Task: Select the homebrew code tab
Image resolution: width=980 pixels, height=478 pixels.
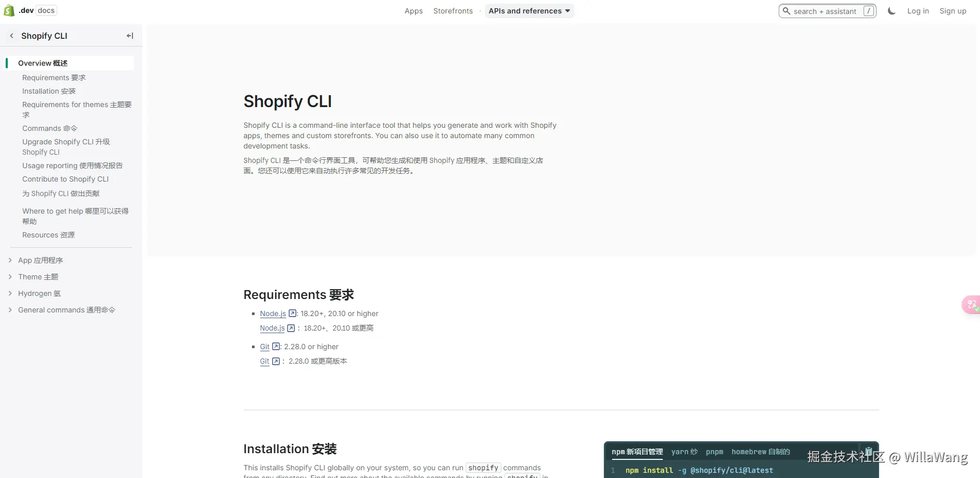Action: [761, 452]
